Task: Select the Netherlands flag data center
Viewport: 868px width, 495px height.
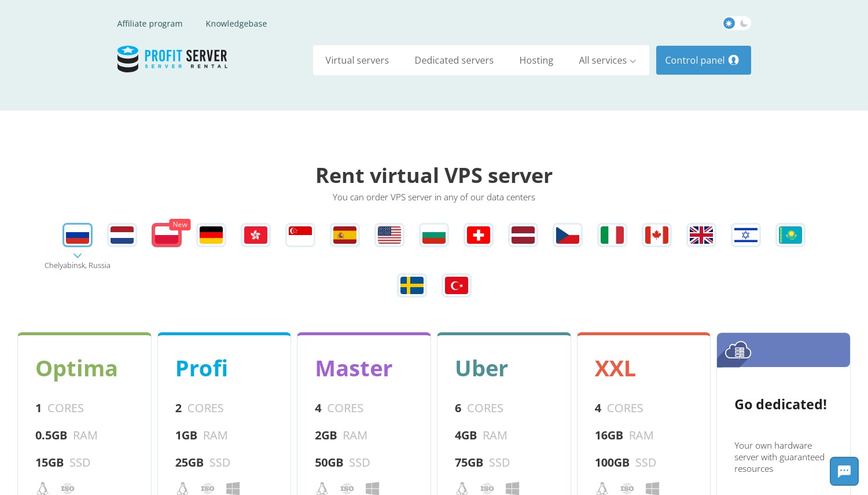Action: pyautogui.click(x=122, y=235)
